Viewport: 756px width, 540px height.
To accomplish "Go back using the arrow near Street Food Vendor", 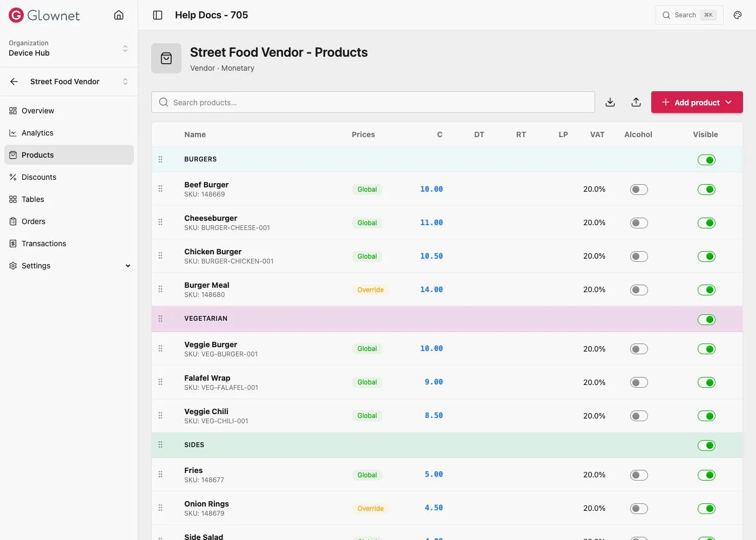I will pyautogui.click(x=14, y=82).
